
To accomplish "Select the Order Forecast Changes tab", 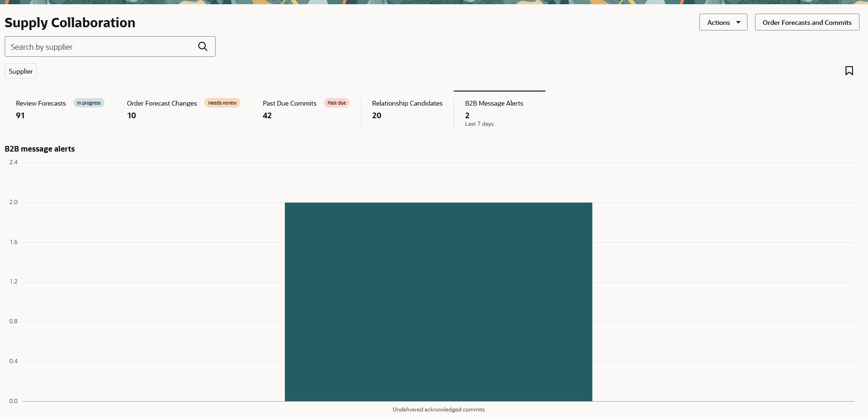I will (183, 109).
